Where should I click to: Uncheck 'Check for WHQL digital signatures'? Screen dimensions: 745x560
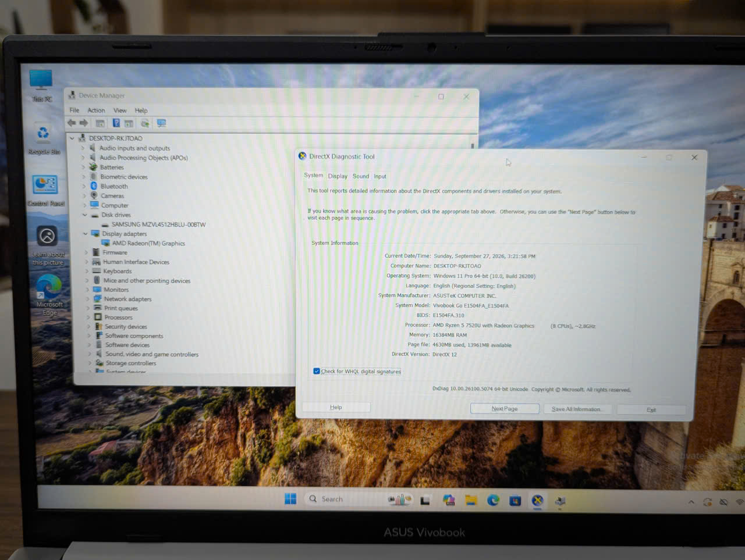[317, 371]
